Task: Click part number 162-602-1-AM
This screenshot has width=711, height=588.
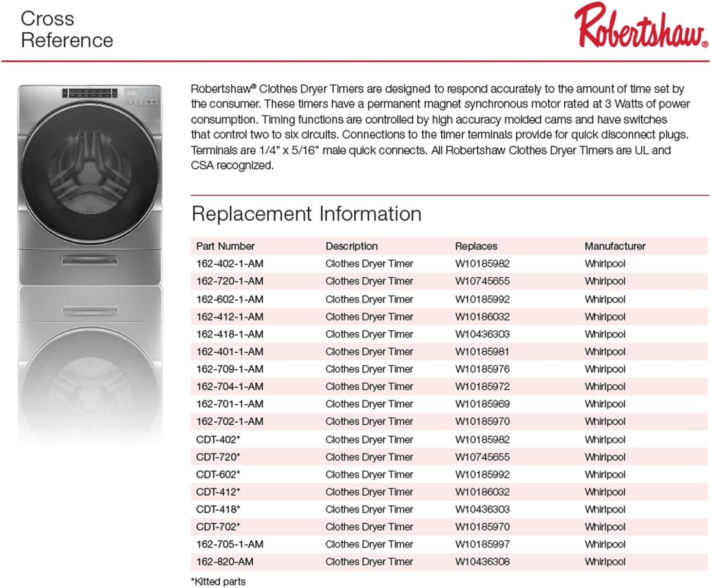Action: 230,299
